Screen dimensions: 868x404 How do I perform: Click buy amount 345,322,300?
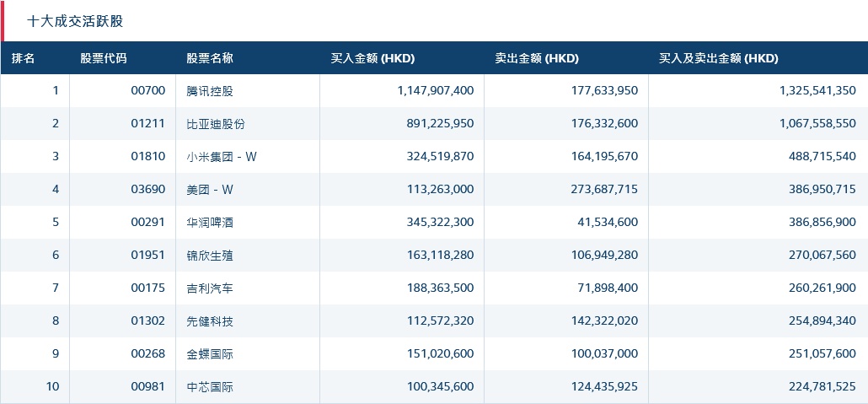[440, 222]
